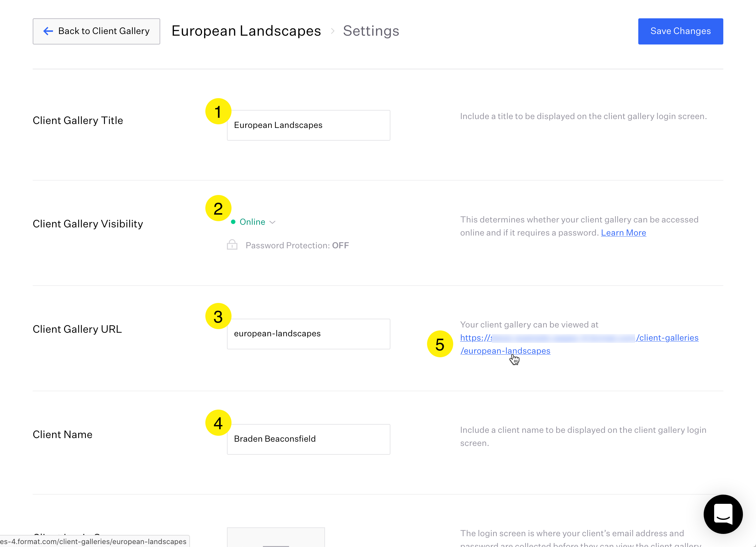Toggle Password Protection OFF setting
This screenshot has height=547, width=756.
[297, 245]
